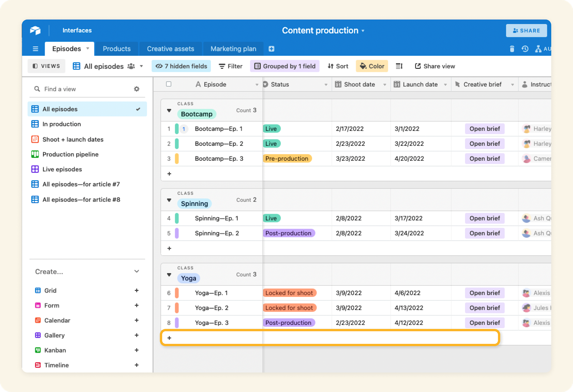The height and width of the screenshot is (392, 573).
Task: Switch to the Marketing plan tab
Action: pos(233,48)
